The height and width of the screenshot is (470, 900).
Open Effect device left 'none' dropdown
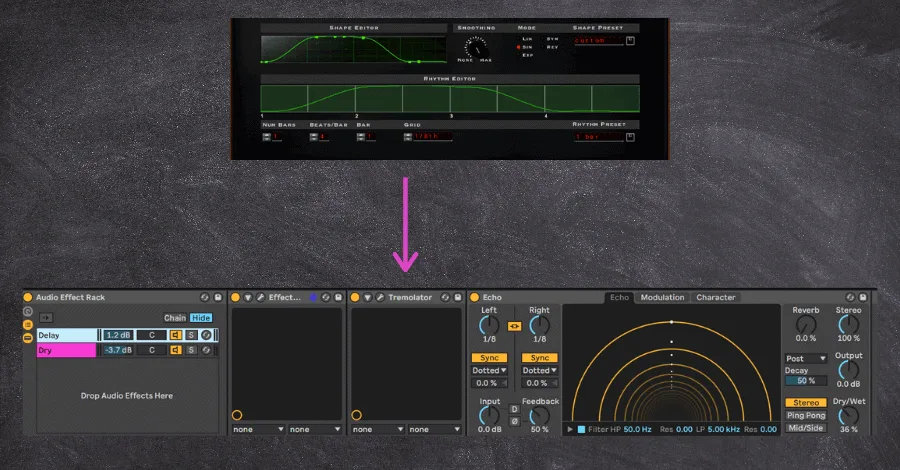tap(258, 429)
